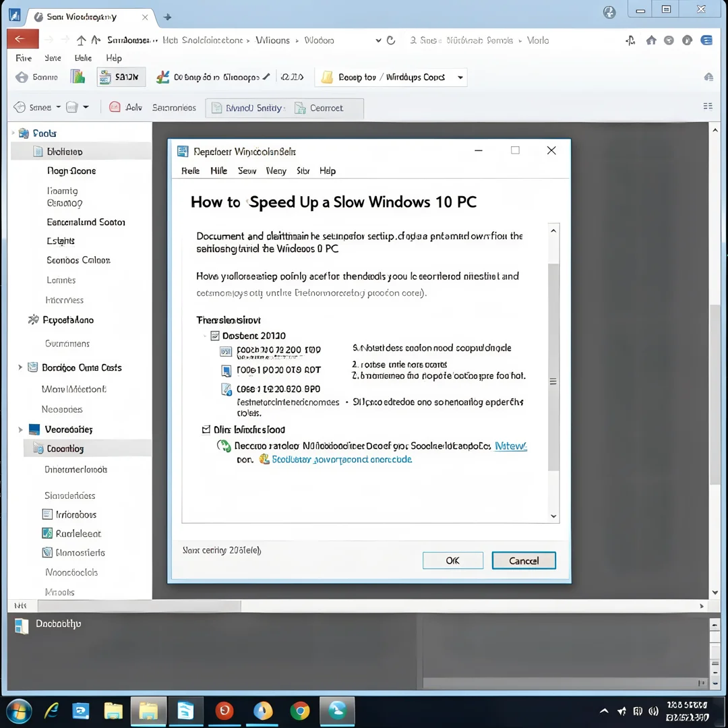Toggle the Dosbenc 20130 checkbox
The height and width of the screenshot is (728, 728).
click(215, 336)
